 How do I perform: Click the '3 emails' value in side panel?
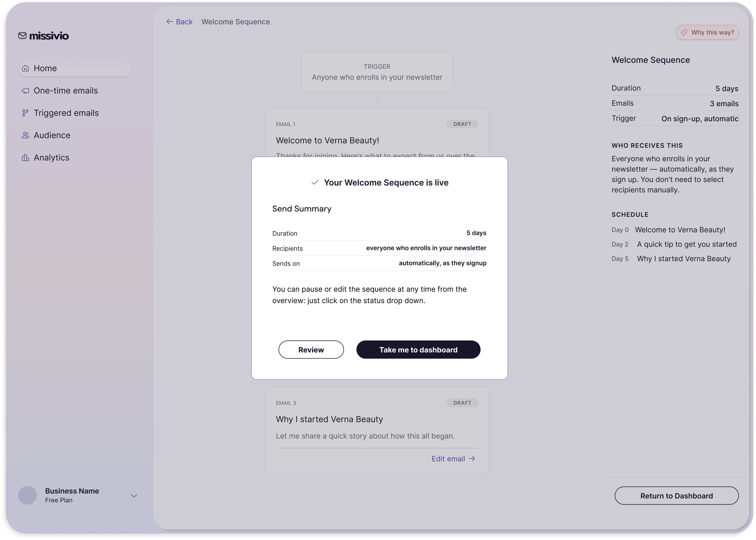click(724, 104)
